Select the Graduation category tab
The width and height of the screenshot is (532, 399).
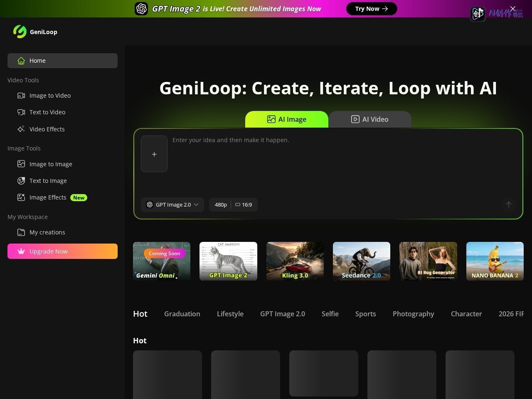[182, 314]
